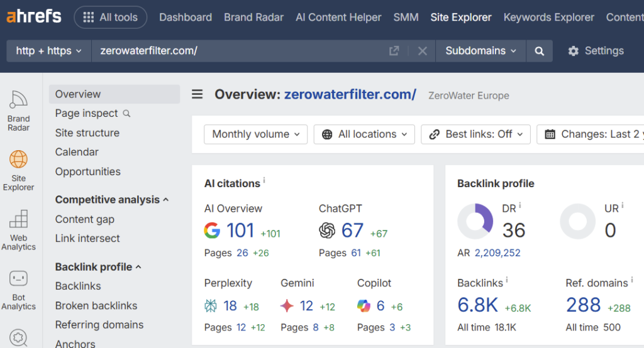644x348 pixels.
Task: Open Page inspect
Action: pyautogui.click(x=87, y=113)
